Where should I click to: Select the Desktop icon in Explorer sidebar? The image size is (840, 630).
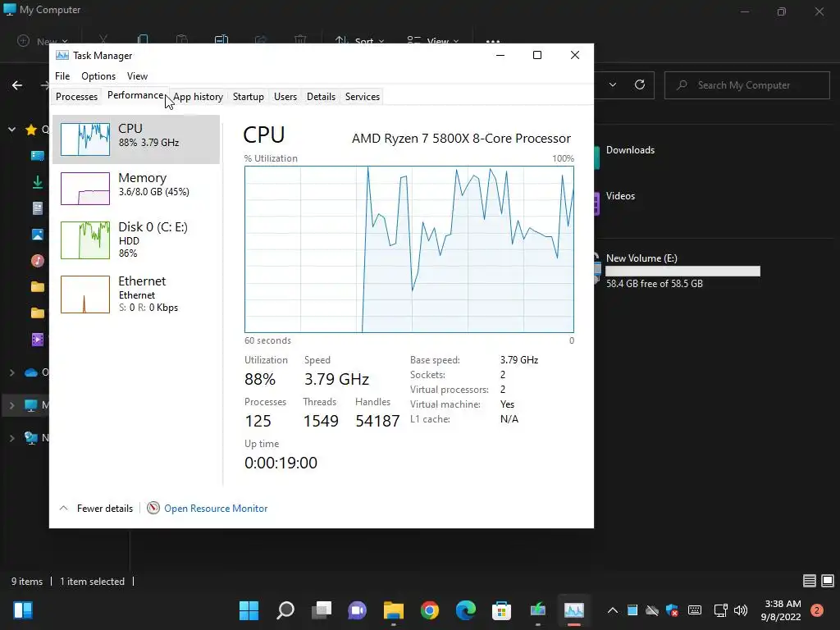[x=38, y=156]
